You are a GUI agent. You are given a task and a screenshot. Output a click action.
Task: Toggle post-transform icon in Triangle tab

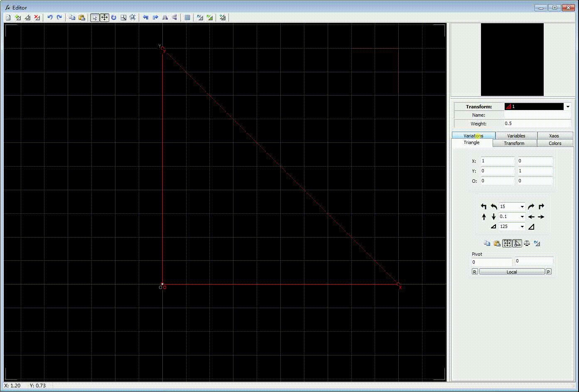tap(537, 243)
